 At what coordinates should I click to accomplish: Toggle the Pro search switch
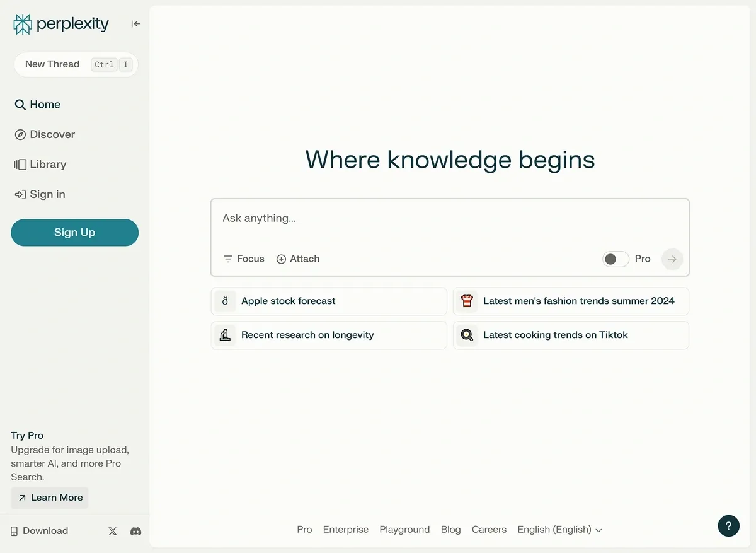point(616,259)
